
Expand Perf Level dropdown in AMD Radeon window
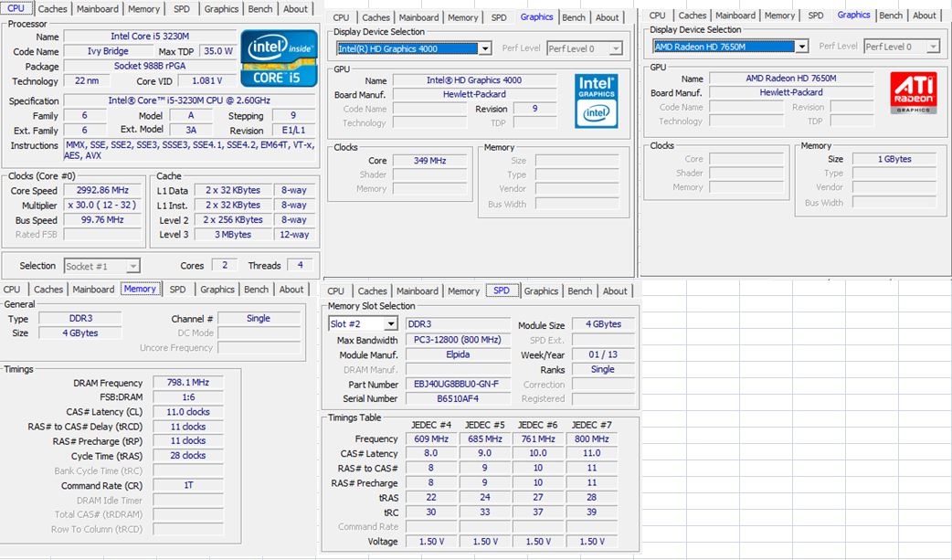tap(932, 47)
